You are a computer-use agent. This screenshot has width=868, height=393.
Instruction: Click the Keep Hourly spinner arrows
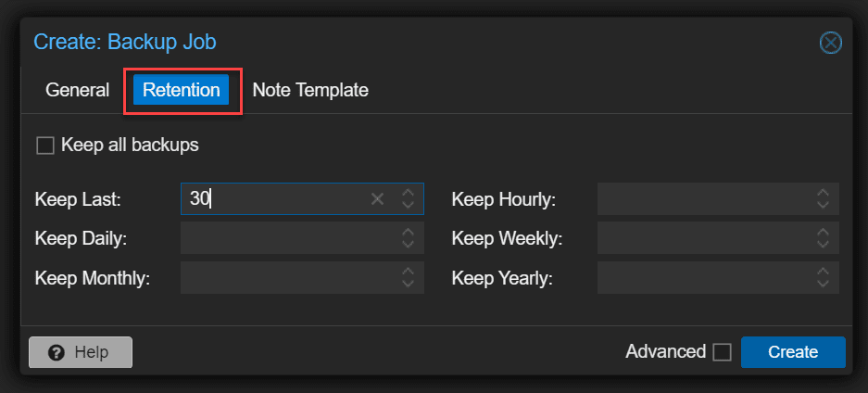[823, 198]
